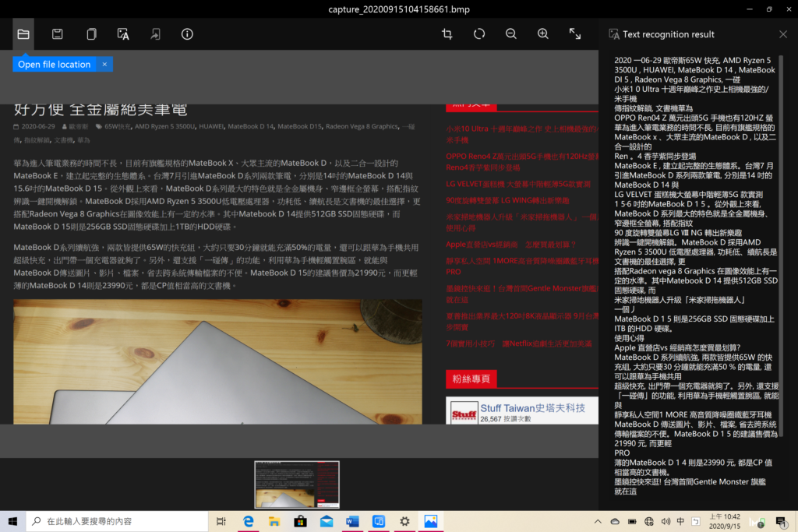Open Task View from the taskbar

click(x=221, y=521)
